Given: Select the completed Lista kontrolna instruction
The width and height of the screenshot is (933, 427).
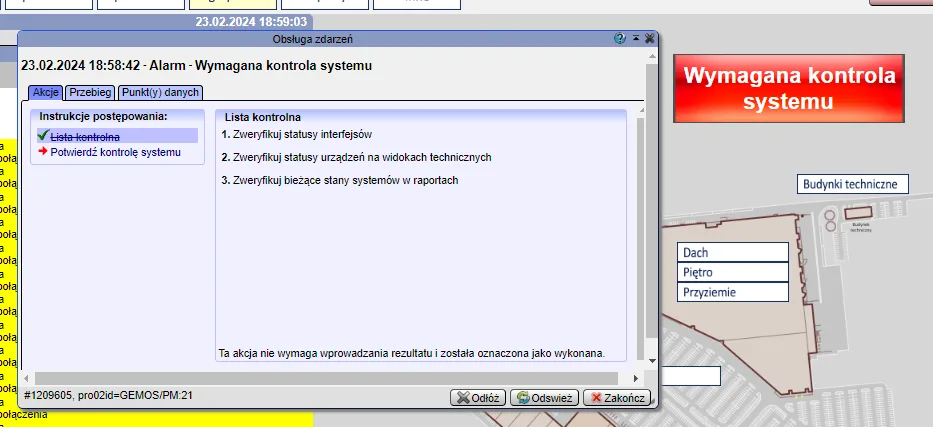Looking at the screenshot, I should pos(85,137).
